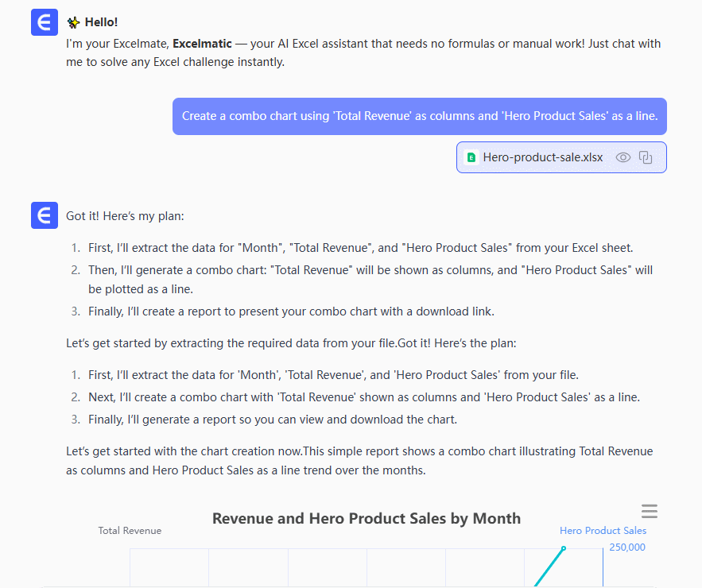The image size is (702, 588).
Task: Click the Excelmatic avatar beside 'Got it!'
Action: (45, 215)
